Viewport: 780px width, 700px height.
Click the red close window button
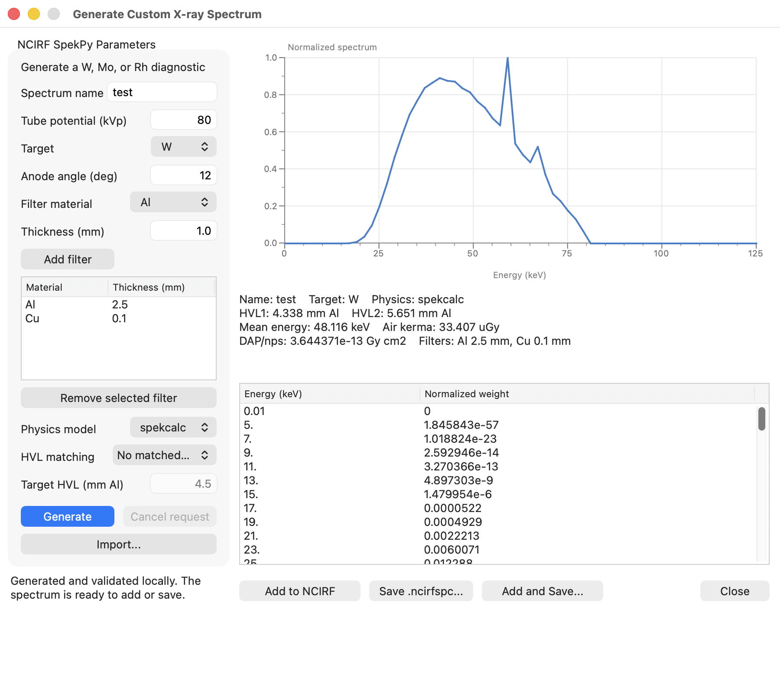point(14,14)
